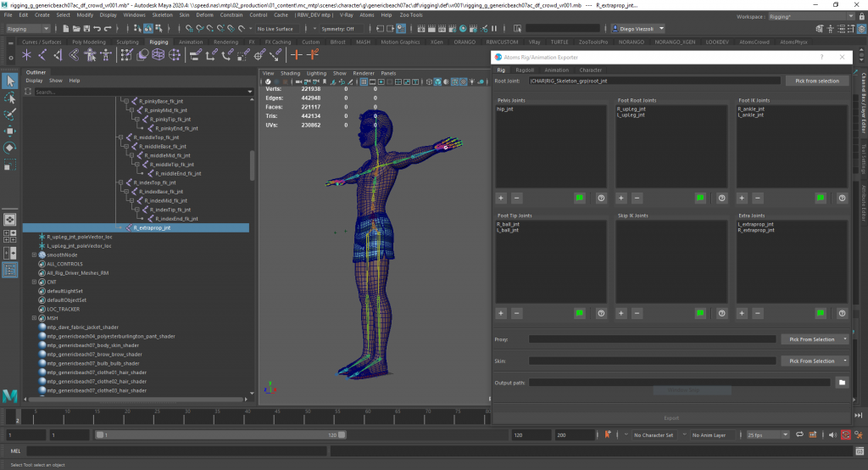The image size is (868, 470).
Task: Open HumanIK quick rig shelf icon
Action: 90,54
